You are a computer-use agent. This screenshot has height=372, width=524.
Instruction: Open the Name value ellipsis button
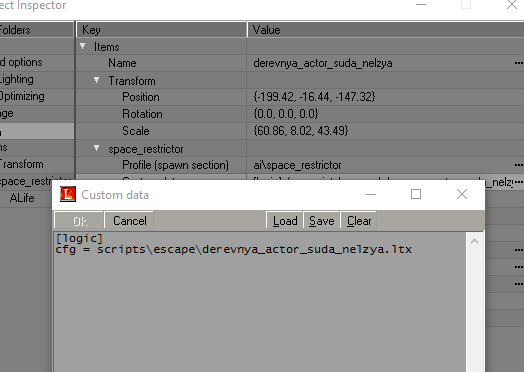click(x=518, y=63)
